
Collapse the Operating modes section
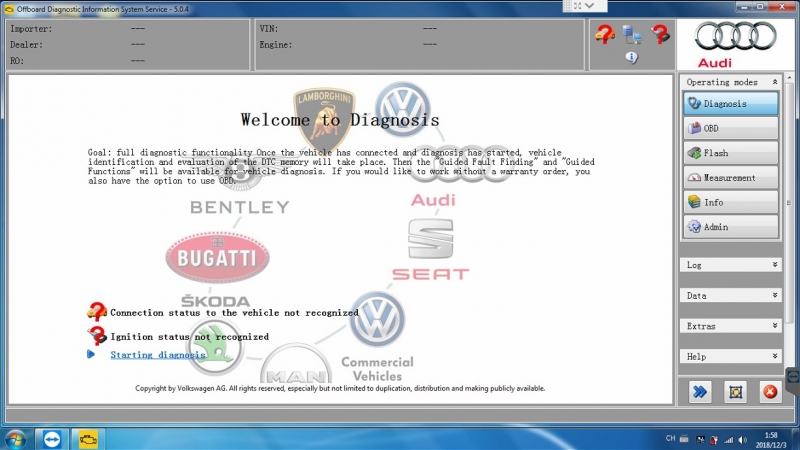pos(774,82)
